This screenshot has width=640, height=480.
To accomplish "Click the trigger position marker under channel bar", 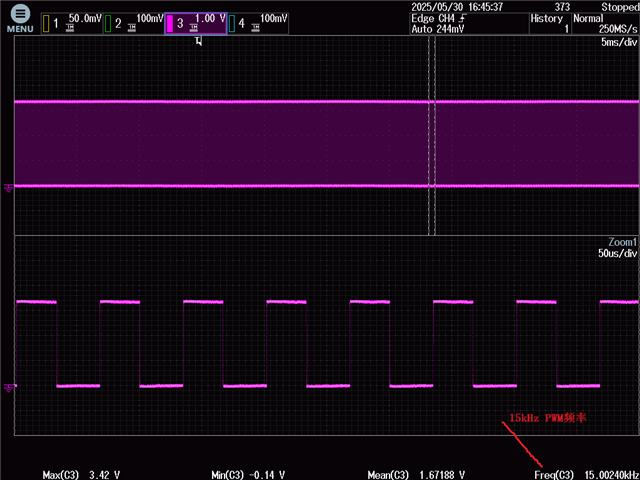I will [199, 41].
